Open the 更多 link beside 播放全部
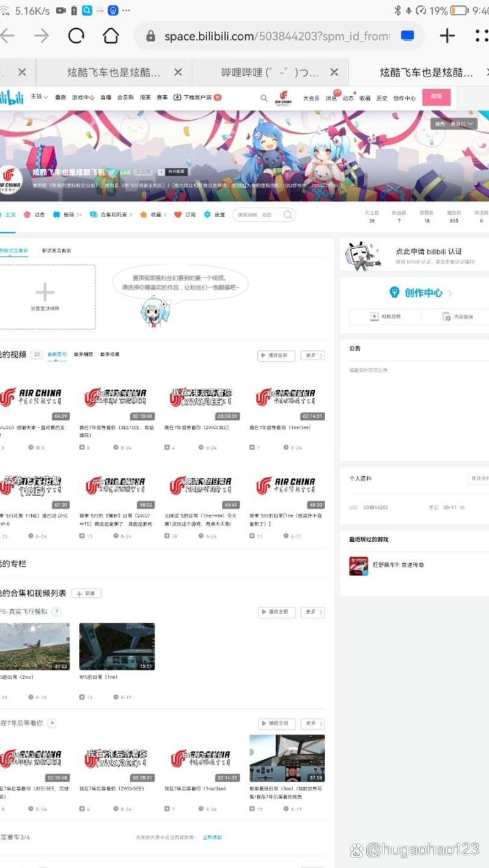 tap(312, 355)
